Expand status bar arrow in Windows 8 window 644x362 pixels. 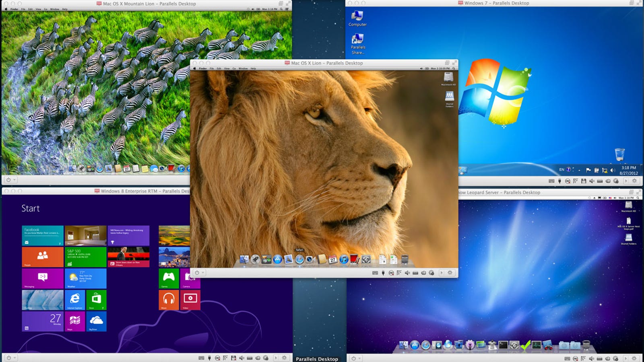[276, 358]
